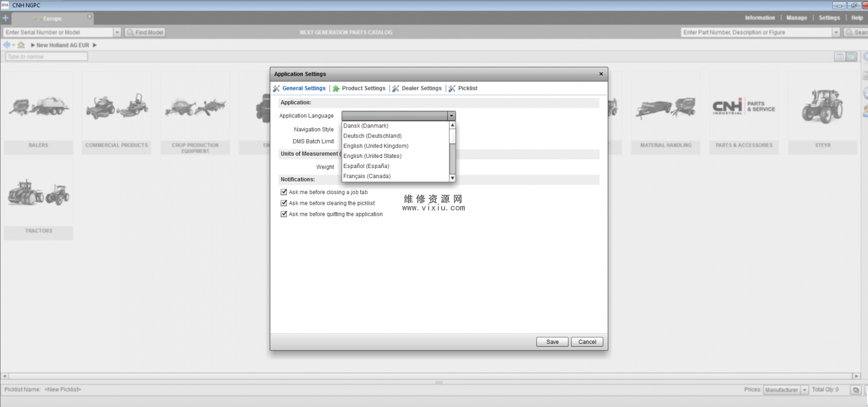868x407 pixels.
Task: Switch to list view icon
Action: pyautogui.click(x=840, y=57)
